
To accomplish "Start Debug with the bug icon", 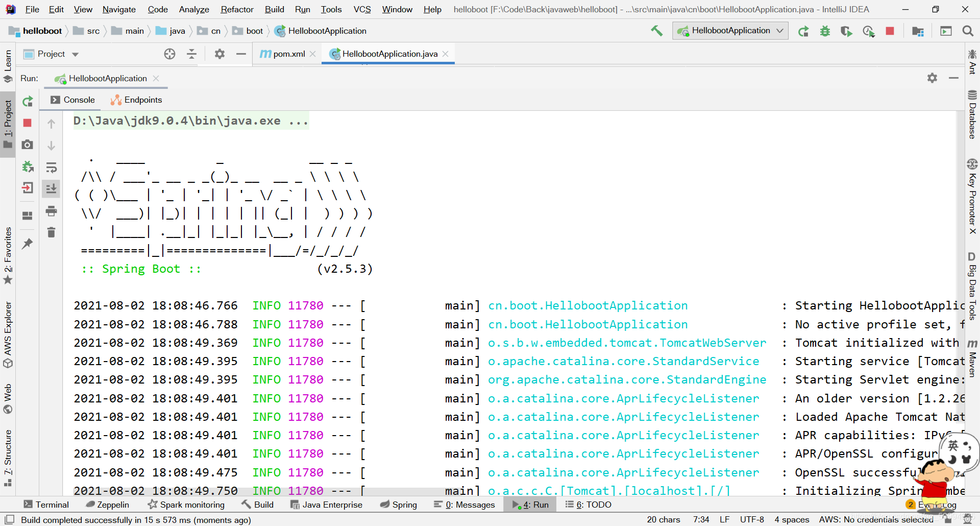I will [x=825, y=31].
